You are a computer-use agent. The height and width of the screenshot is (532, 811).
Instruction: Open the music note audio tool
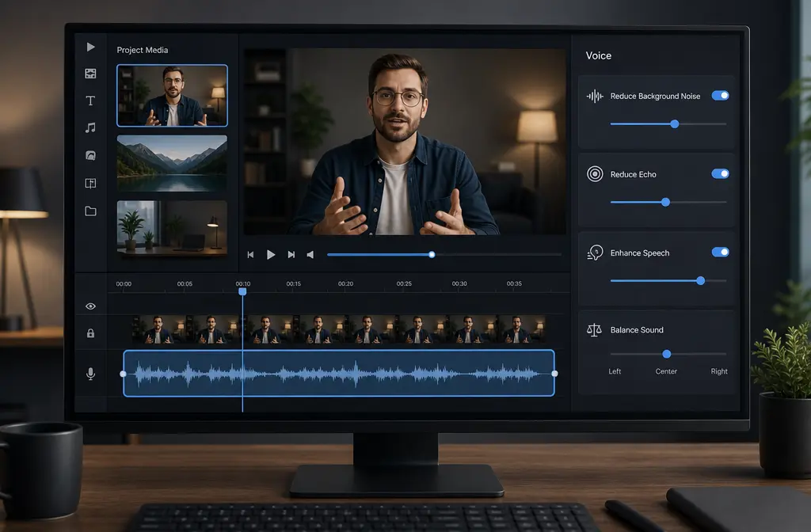pos(90,127)
